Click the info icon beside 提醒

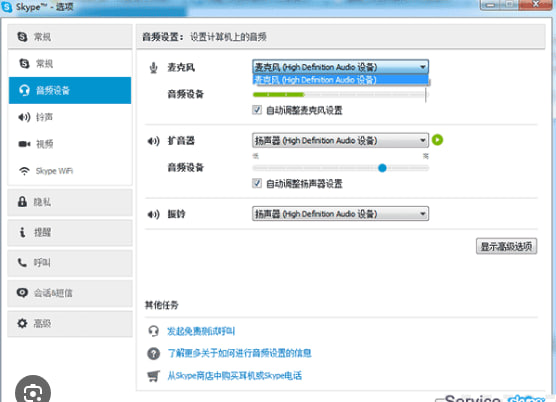click(x=22, y=233)
